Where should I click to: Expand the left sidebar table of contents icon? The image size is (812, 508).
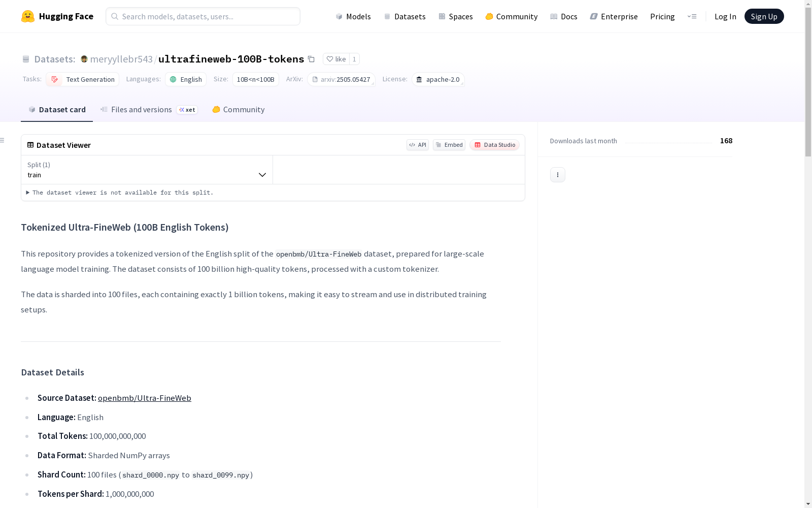(x=3, y=140)
